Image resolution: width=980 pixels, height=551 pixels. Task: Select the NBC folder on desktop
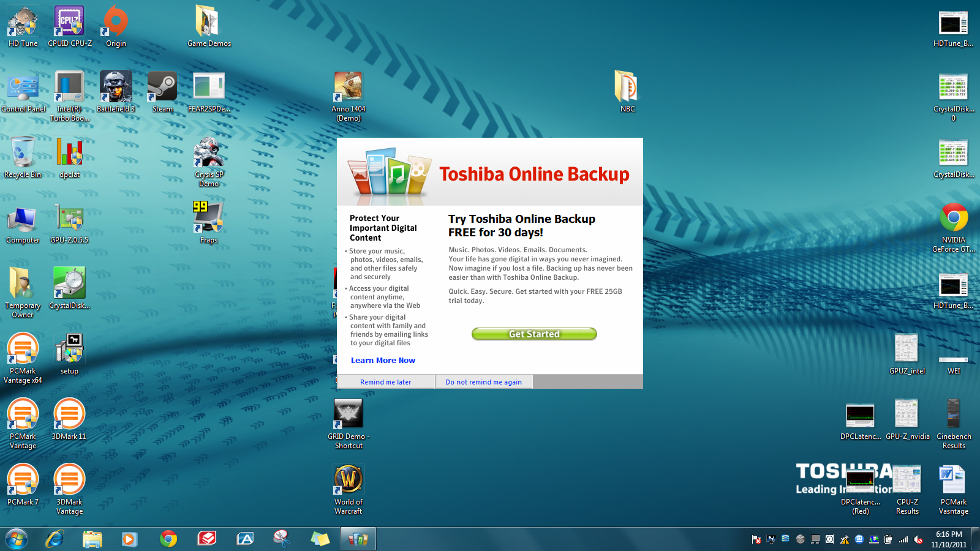point(628,92)
